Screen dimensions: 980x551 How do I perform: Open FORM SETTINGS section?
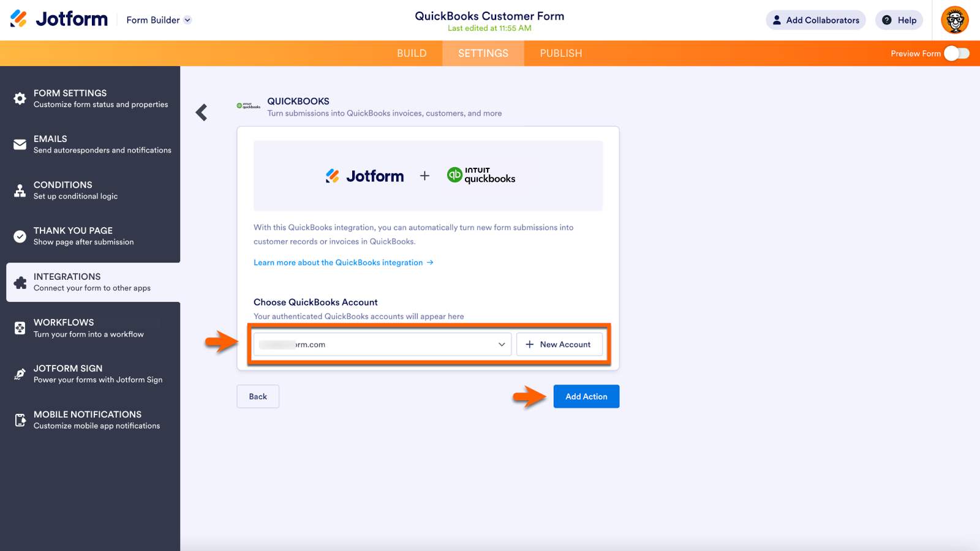[90, 99]
